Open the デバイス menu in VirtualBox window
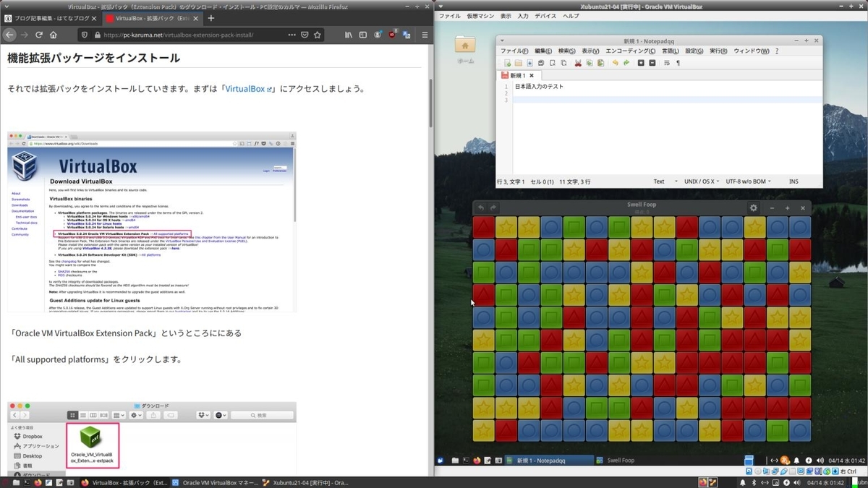868x488 pixels. click(545, 16)
